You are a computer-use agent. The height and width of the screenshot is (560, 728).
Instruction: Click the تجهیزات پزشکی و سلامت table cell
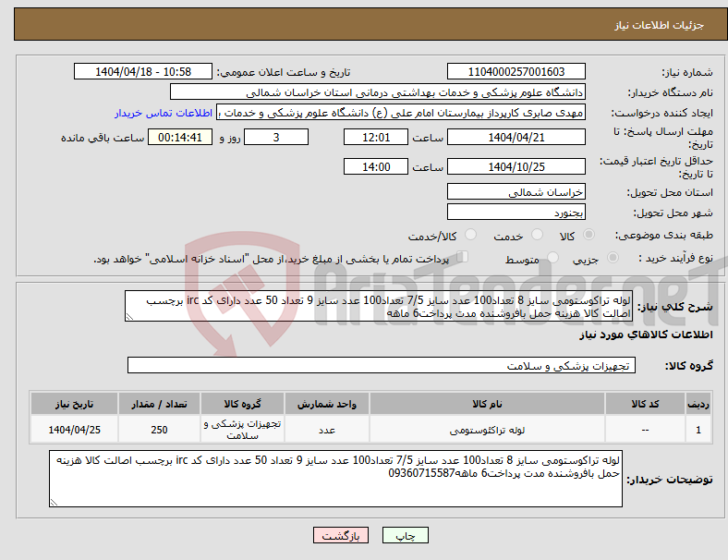click(x=242, y=430)
